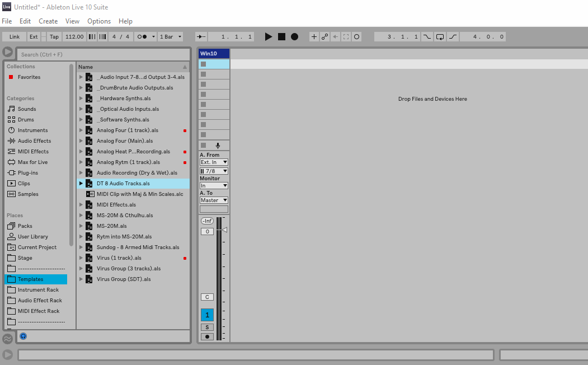Click the MIDI overdub plus icon
Screen dimensions: 588x365
314,37
